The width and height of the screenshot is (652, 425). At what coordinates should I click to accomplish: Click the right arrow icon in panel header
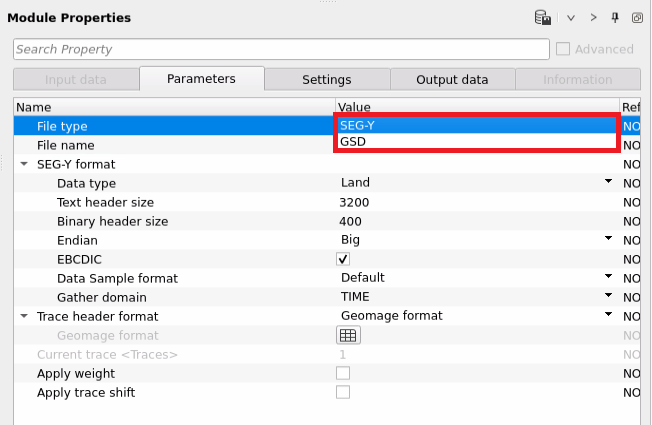point(593,17)
